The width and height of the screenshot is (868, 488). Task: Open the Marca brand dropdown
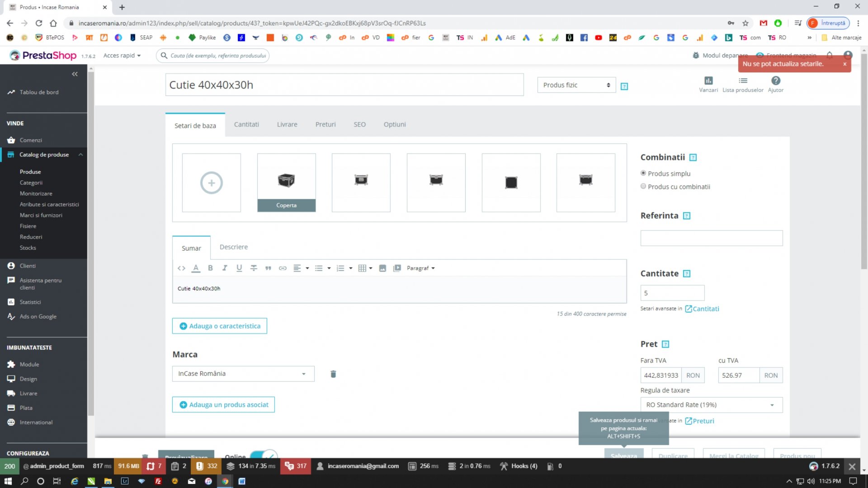pos(243,374)
